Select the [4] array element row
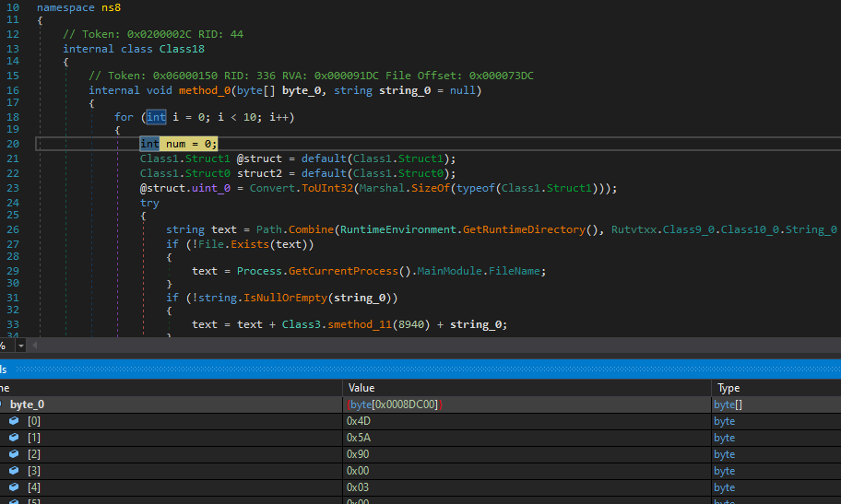This screenshot has height=504, width=841. tap(420, 487)
